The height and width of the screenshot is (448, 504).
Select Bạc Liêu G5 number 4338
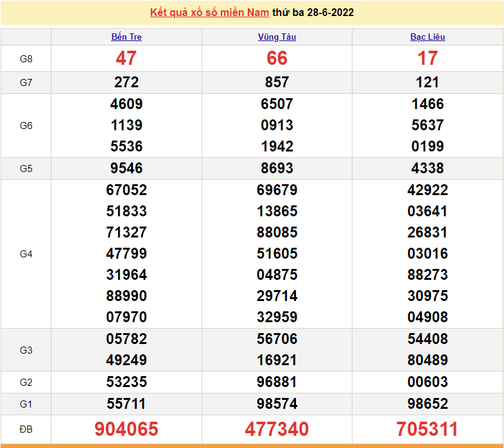428,168
